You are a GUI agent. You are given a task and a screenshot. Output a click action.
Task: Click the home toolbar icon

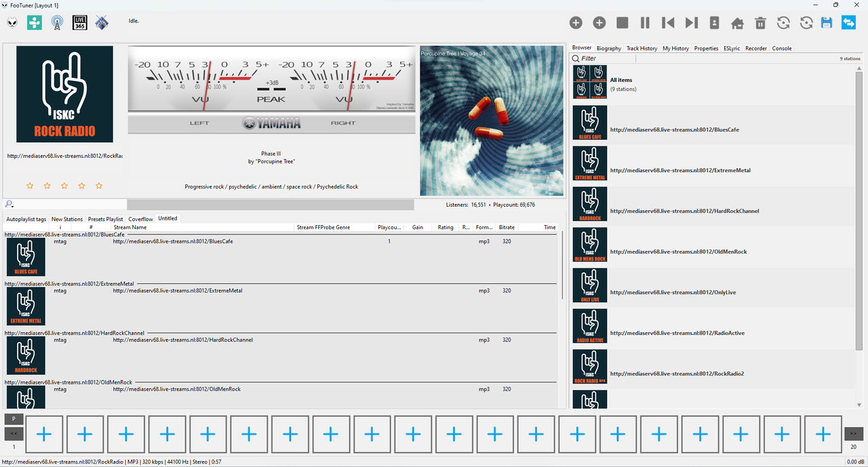737,23
